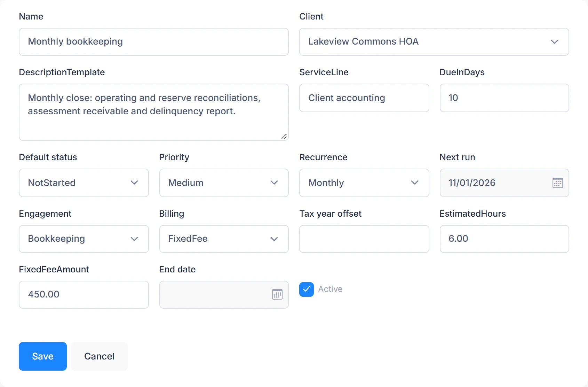The width and height of the screenshot is (588, 387).
Task: Focus the empty Tax year offset field
Action: point(364,239)
